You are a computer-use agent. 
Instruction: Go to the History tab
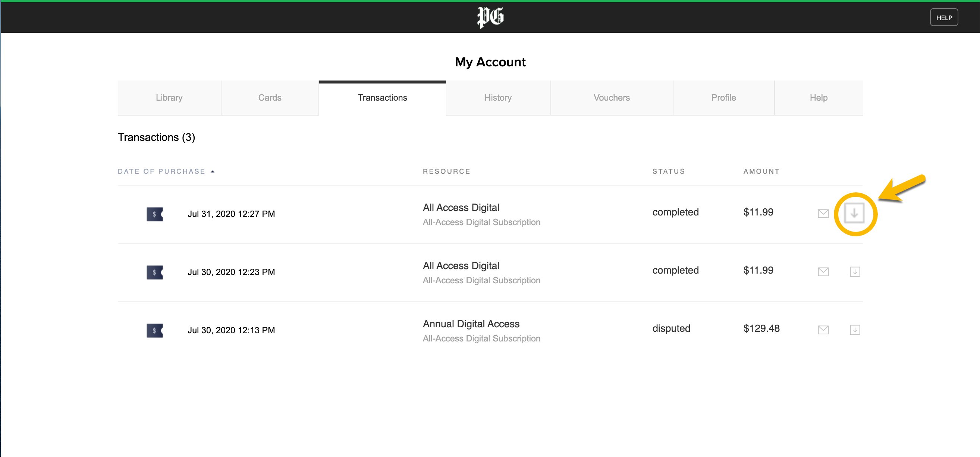(x=497, y=98)
